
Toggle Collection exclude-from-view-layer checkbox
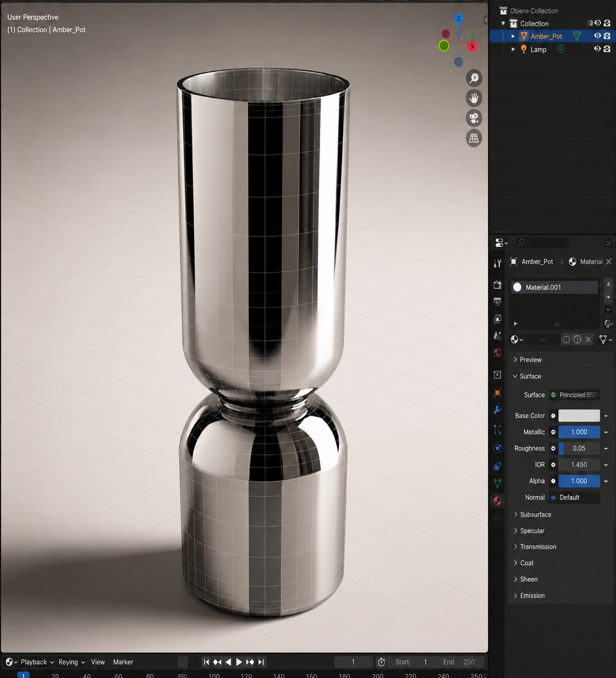click(590, 23)
